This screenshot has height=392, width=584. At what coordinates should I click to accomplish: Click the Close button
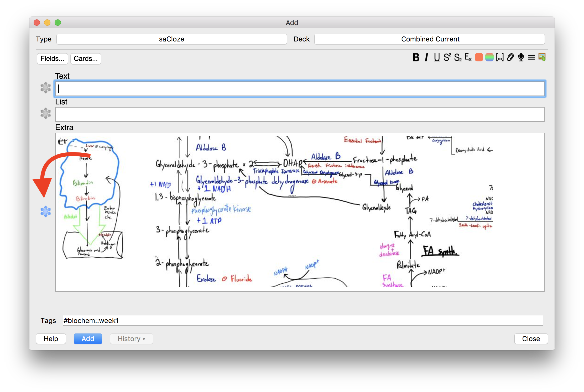[531, 339]
